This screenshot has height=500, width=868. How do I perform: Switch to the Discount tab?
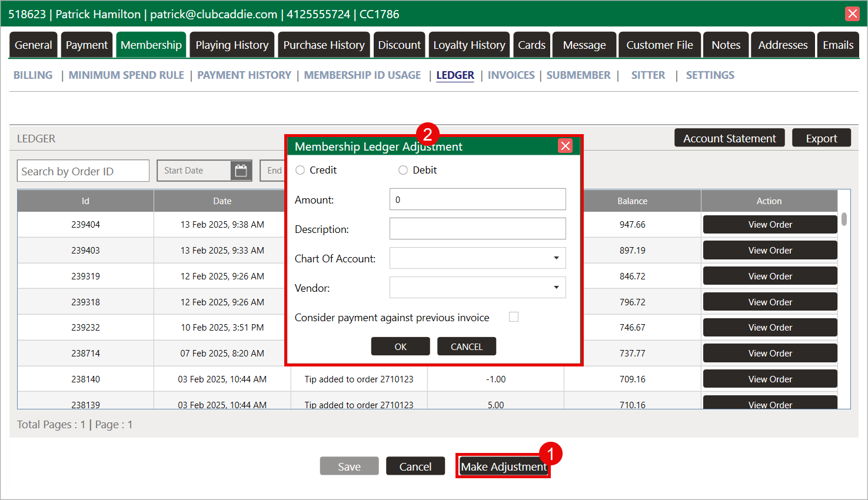pos(399,45)
